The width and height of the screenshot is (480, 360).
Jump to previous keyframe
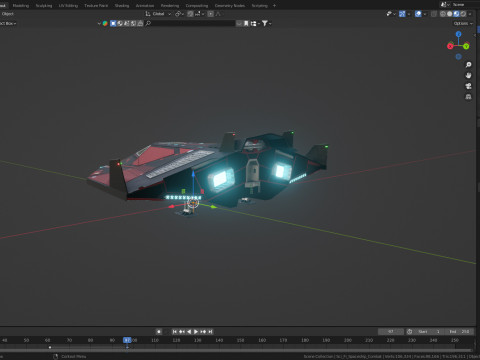point(182,332)
